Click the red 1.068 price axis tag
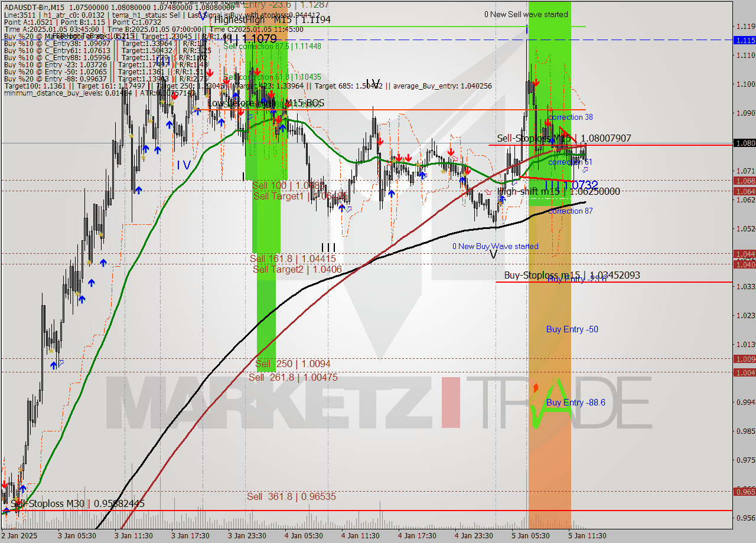 point(744,181)
